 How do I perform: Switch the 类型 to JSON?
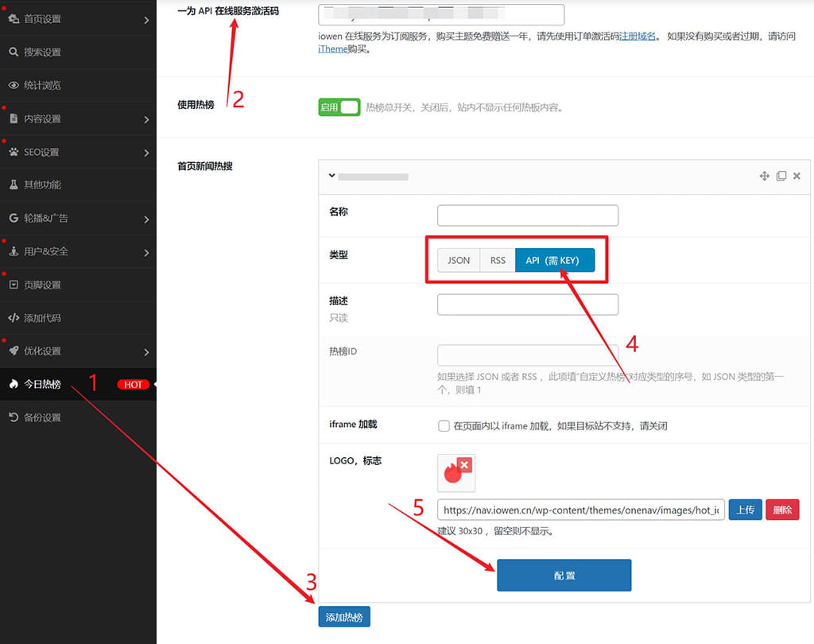[459, 260]
